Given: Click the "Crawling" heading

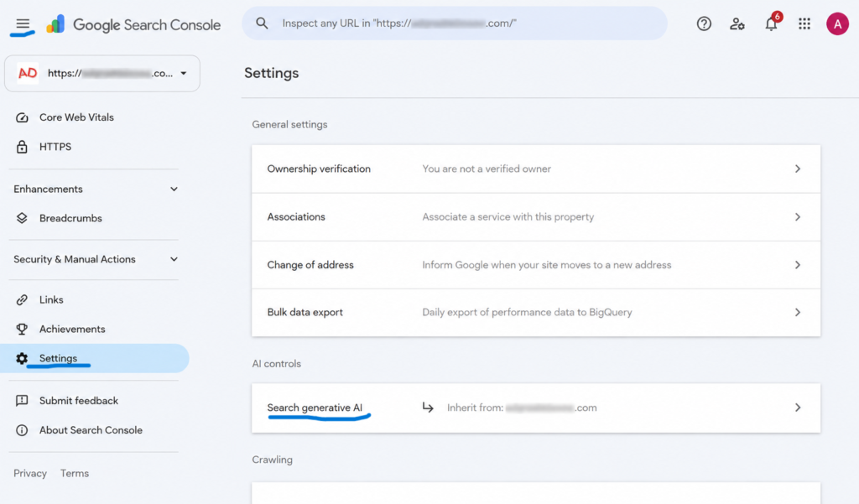Looking at the screenshot, I should (x=273, y=460).
